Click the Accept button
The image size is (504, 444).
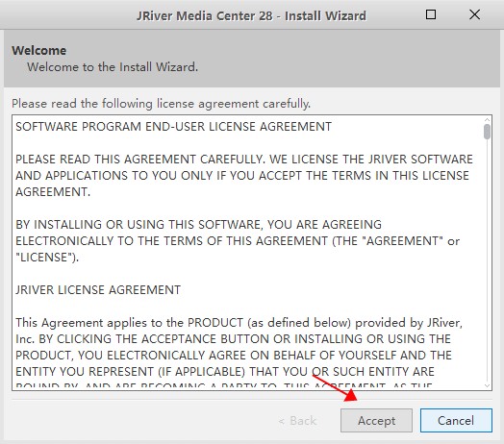(x=376, y=420)
